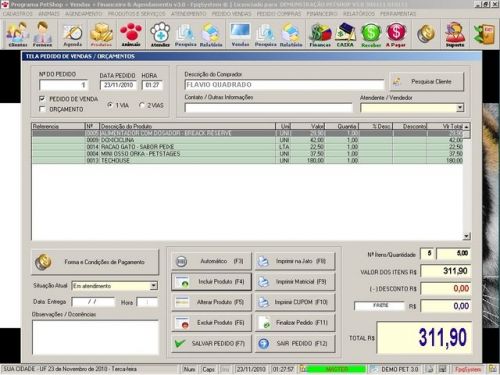Open the Suporte headset icon
Image resolution: width=500 pixels, height=375 pixels.
click(x=455, y=35)
